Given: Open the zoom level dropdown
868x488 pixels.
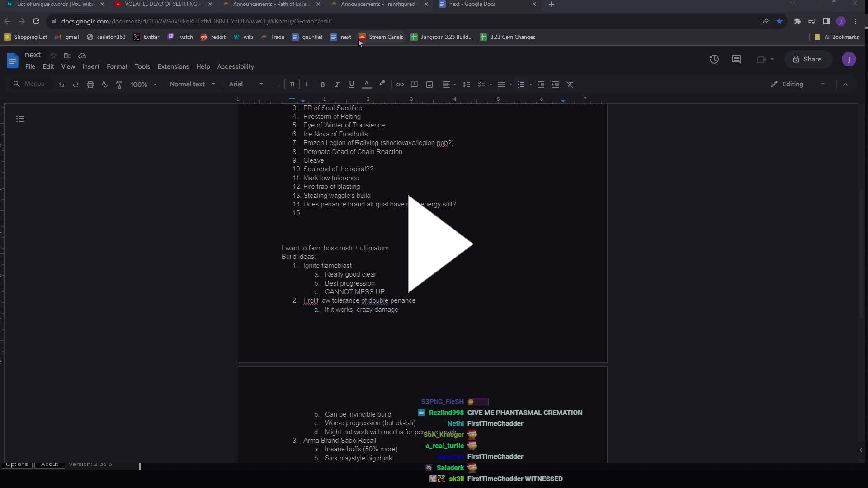Looking at the screenshot, I should (144, 84).
